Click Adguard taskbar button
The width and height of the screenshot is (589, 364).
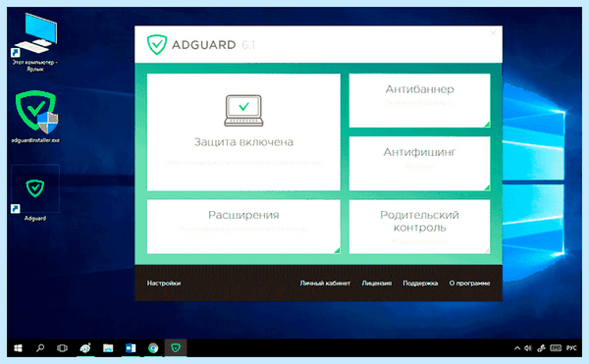pos(176,348)
